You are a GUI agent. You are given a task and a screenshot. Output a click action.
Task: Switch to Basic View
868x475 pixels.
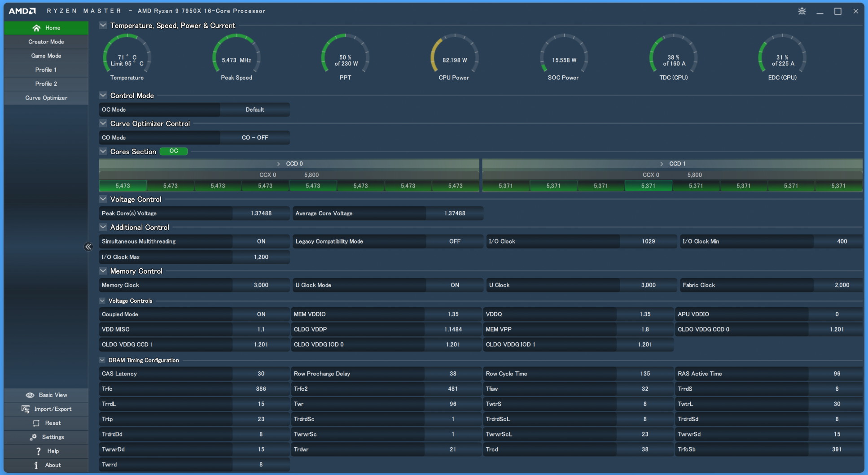pos(46,395)
